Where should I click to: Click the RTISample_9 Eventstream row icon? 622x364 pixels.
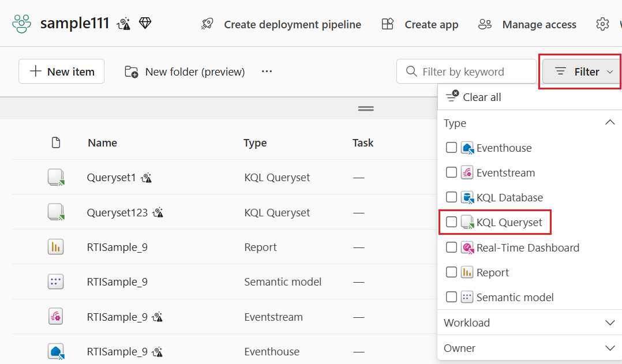[55, 317]
